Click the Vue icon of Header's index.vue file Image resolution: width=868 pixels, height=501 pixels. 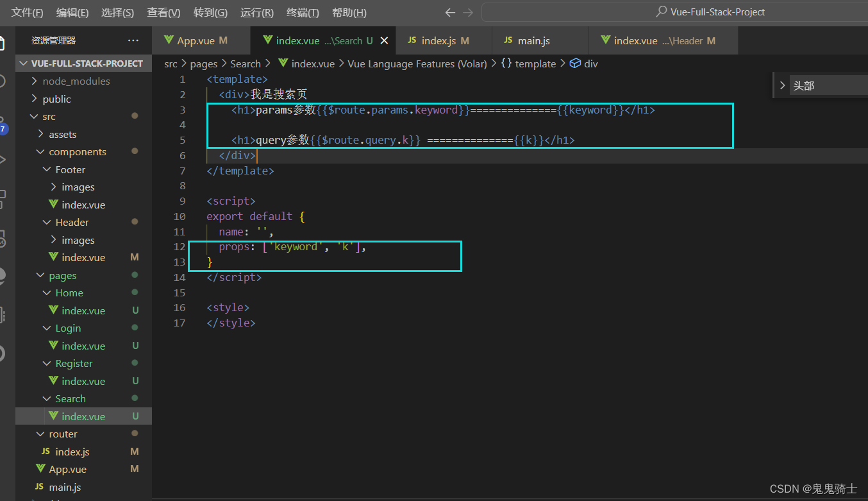coord(54,257)
